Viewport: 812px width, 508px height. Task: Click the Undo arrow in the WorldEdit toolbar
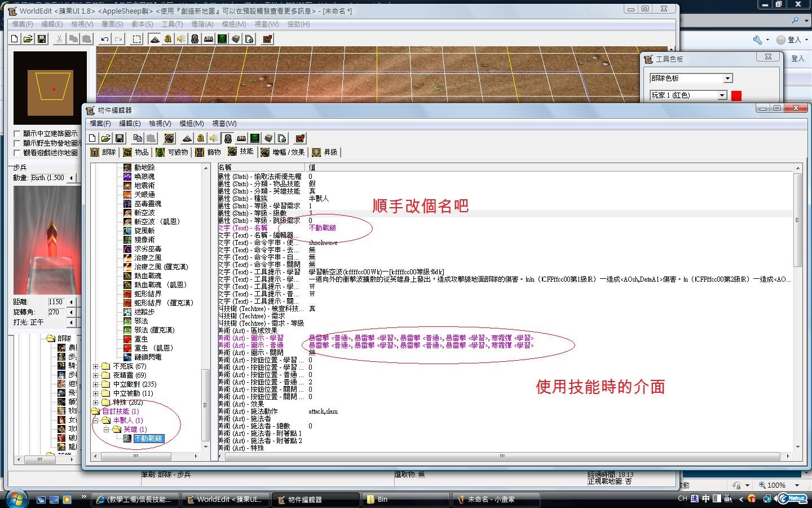(x=105, y=39)
